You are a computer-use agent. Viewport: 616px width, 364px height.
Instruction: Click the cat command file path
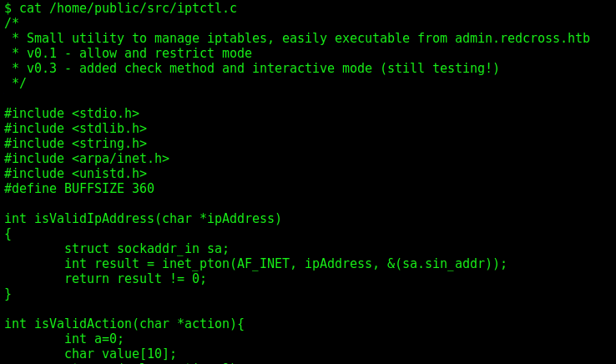pos(143,8)
